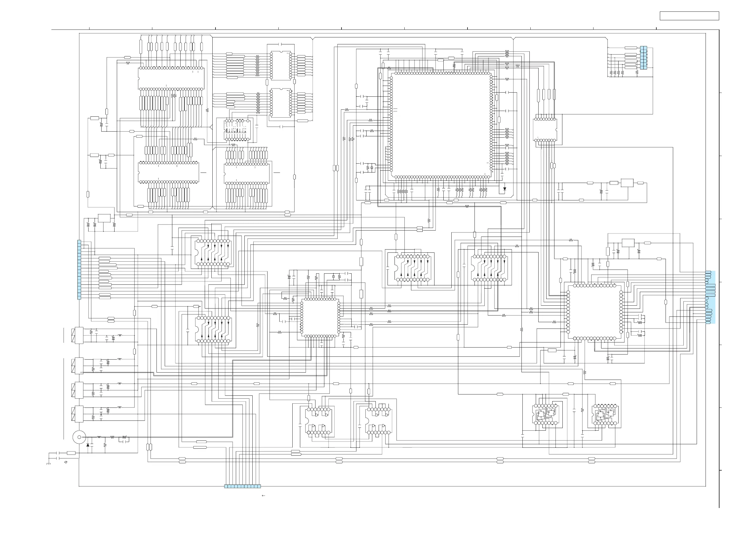Screen dimensions: 756x534
Task: Click the empty title box at top right
Action: tap(689, 16)
